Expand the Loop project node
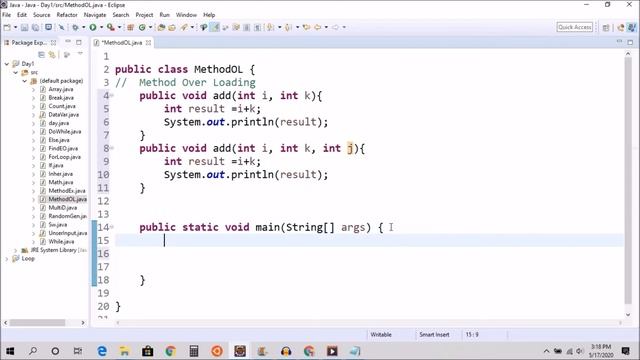The image size is (640, 360). 7,259
